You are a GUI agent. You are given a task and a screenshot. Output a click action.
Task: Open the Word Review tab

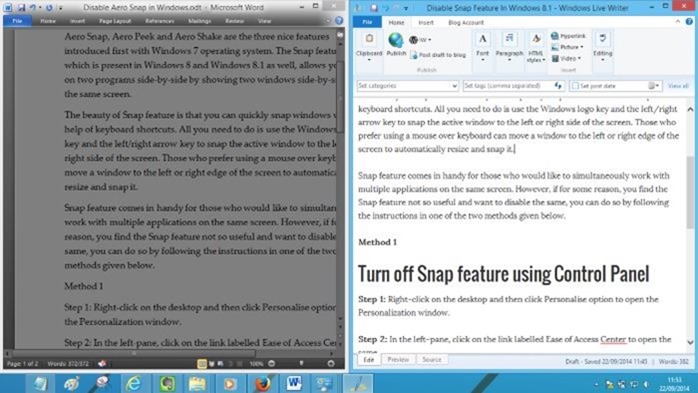pyautogui.click(x=234, y=21)
